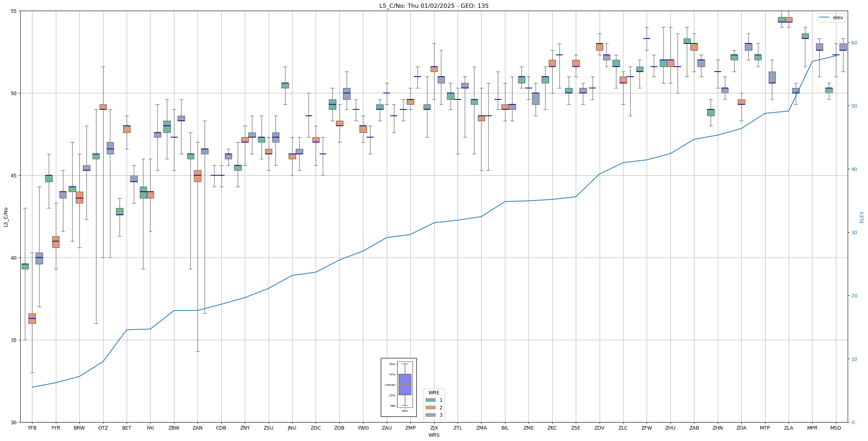Click the green WRE 1 legend swatch
Viewport: 868px width, 441px height.
tap(430, 400)
